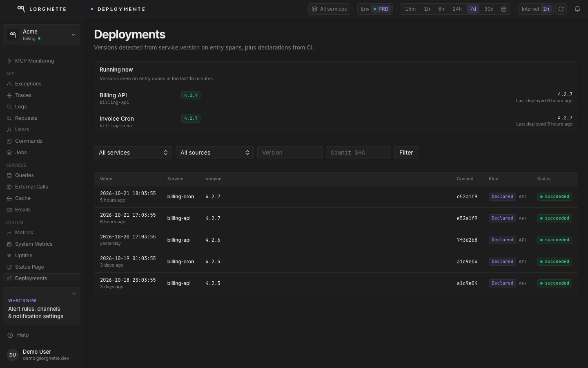The height and width of the screenshot is (368, 588).
Task: Select the 15m time range
Action: [410, 9]
